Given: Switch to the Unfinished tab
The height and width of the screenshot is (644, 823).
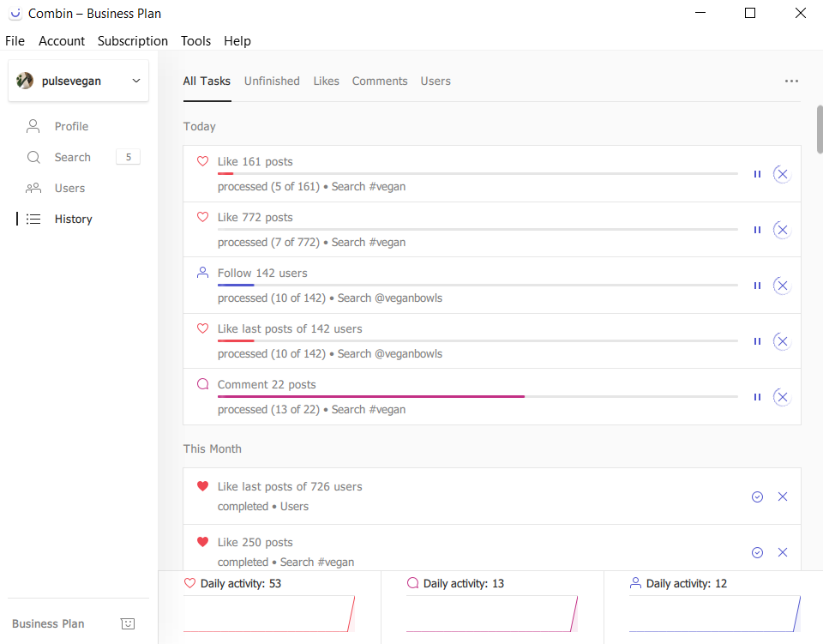Looking at the screenshot, I should click(272, 81).
